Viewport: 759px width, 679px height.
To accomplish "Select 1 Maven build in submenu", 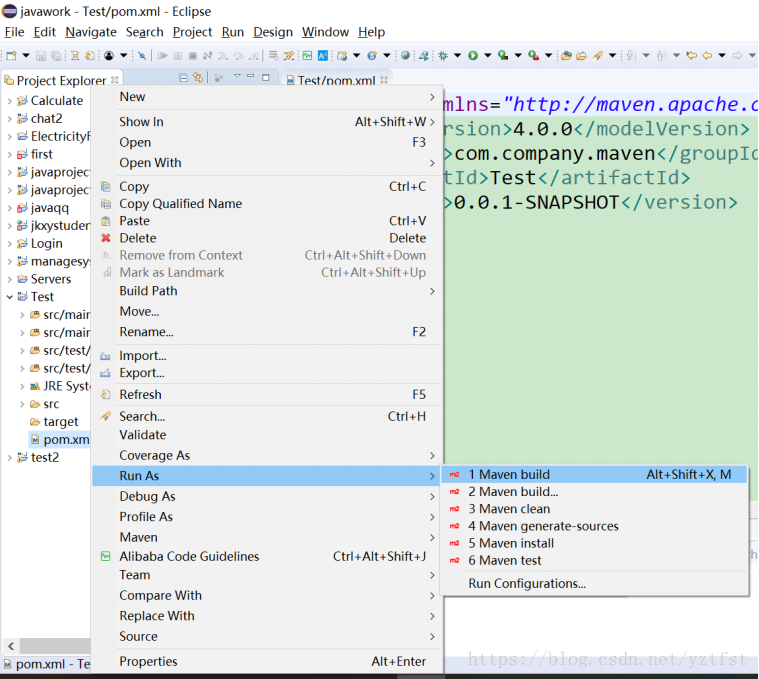I will point(594,475).
